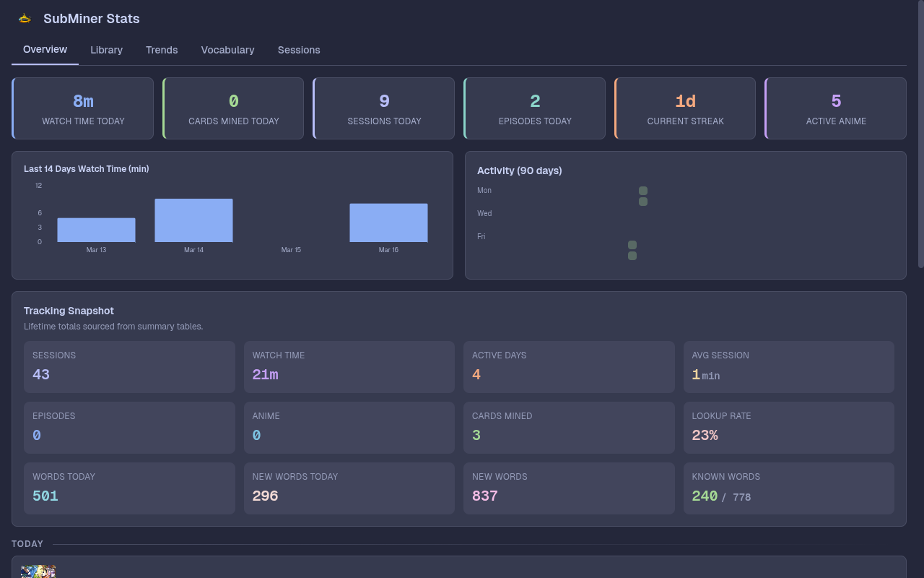Viewport: 924px width, 578px height.
Task: Open the Sessions Today stat card
Action: (383, 108)
